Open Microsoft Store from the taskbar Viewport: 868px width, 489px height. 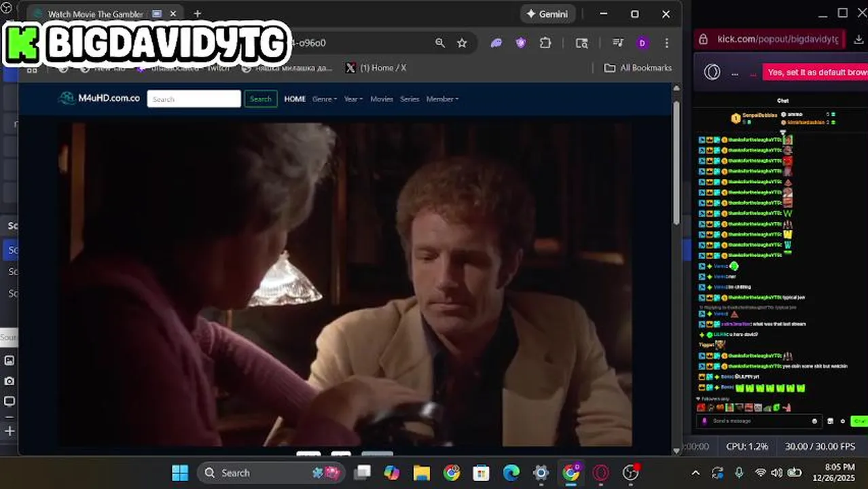pyautogui.click(x=482, y=473)
